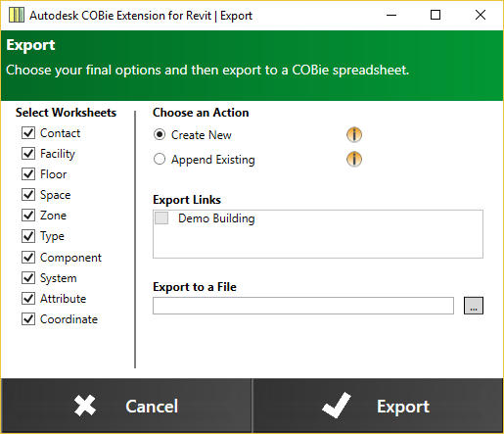Toggle the Attribute worksheet checkbox

pos(28,299)
